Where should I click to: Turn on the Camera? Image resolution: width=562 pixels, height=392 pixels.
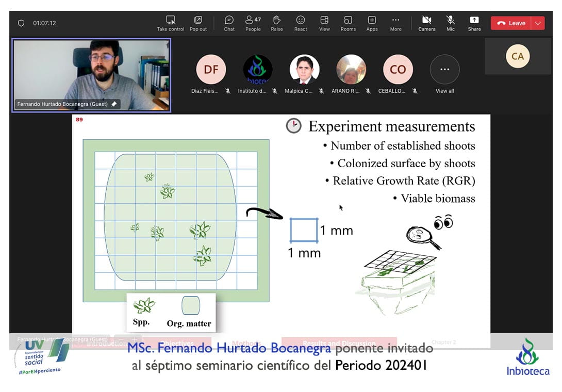(x=426, y=21)
